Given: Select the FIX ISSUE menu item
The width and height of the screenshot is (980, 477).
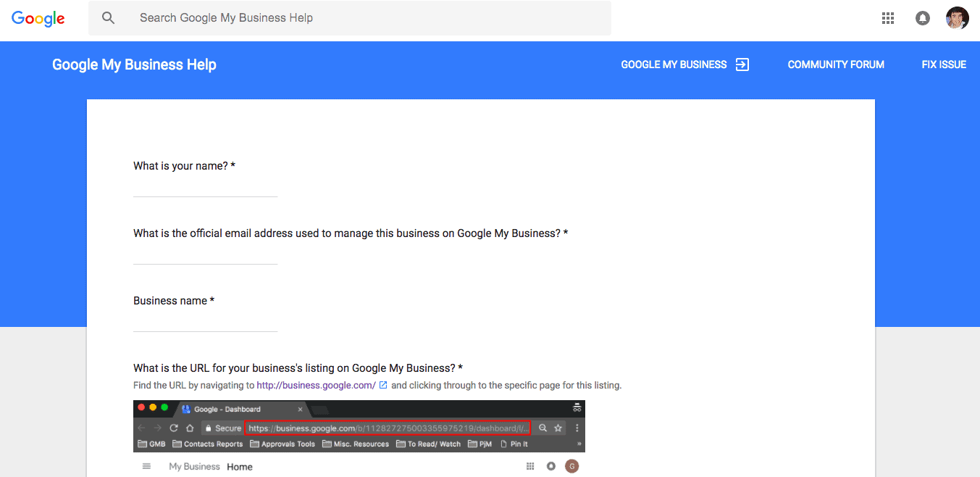Looking at the screenshot, I should pyautogui.click(x=944, y=64).
